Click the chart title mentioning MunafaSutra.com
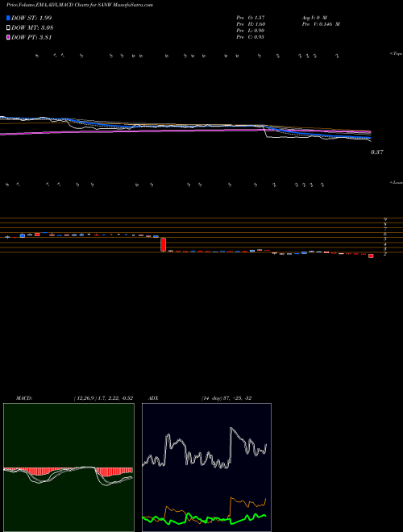The height and width of the screenshot is (532, 403). point(80,5)
